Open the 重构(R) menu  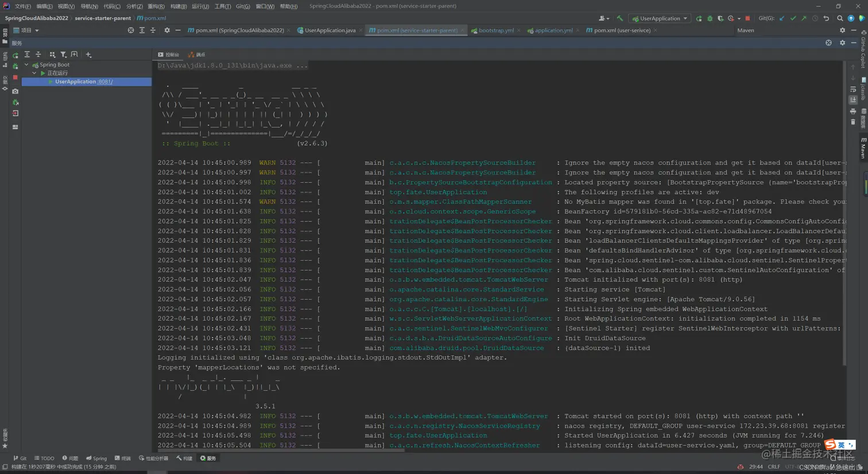[156, 6]
